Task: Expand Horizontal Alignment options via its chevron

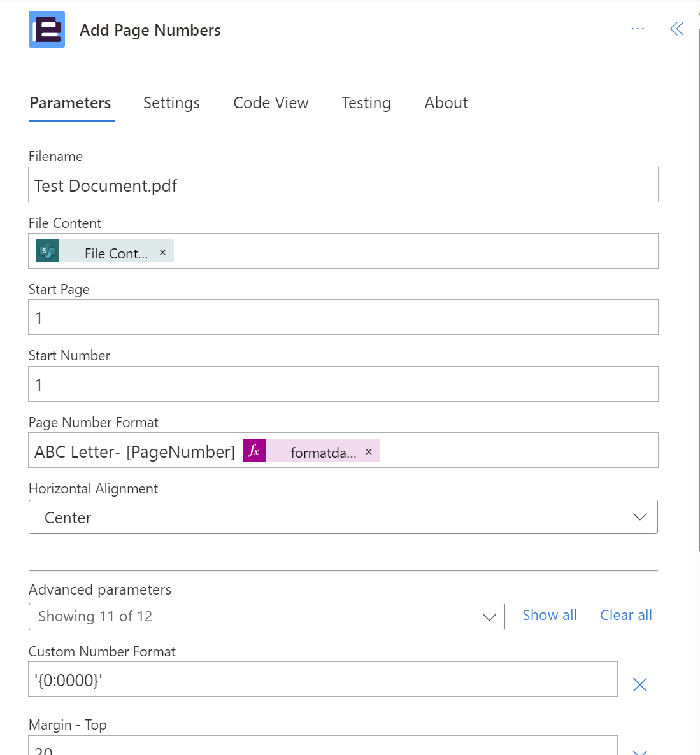Action: tap(639, 517)
